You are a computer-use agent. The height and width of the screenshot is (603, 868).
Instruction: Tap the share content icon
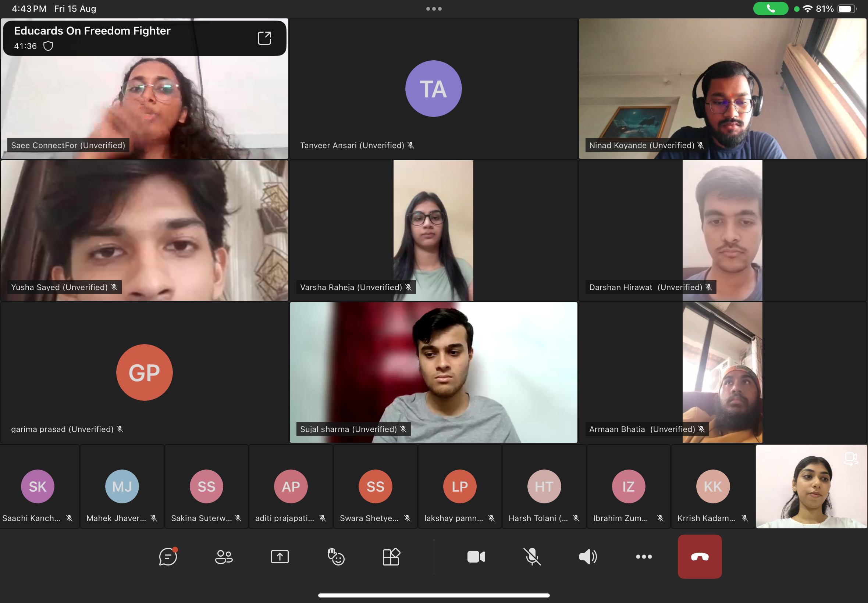[280, 557]
